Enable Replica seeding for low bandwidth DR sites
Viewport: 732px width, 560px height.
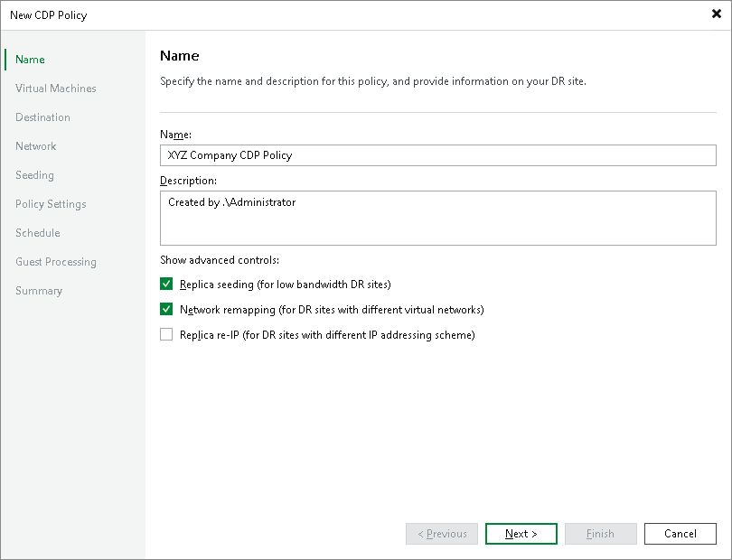click(166, 283)
